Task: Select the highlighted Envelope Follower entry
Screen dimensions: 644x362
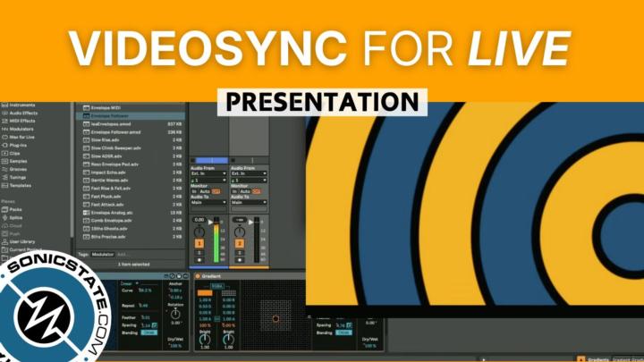Action: [131, 115]
